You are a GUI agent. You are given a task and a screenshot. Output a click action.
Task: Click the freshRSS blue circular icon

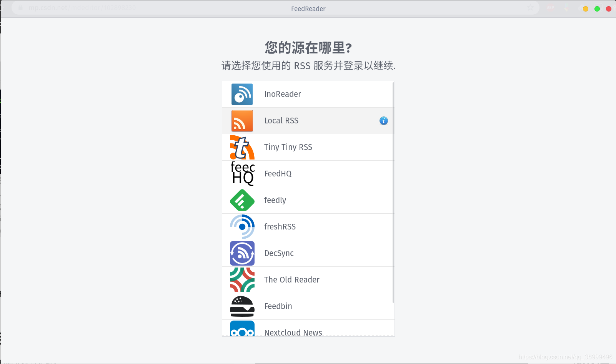(x=242, y=227)
